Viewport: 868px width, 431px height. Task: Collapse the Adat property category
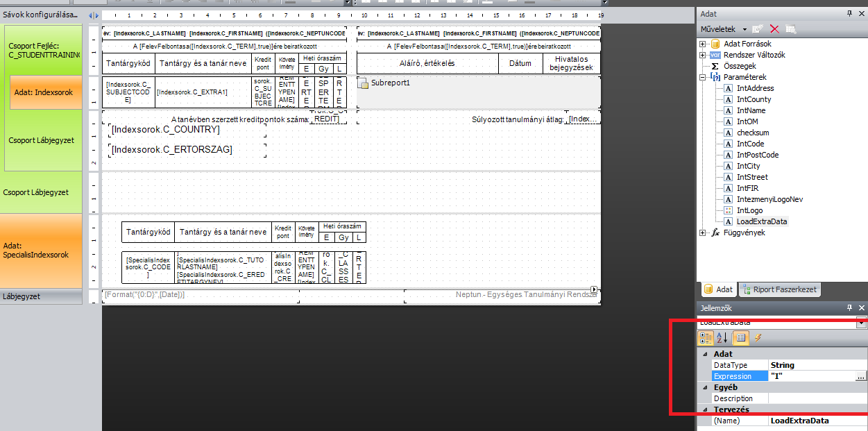705,354
